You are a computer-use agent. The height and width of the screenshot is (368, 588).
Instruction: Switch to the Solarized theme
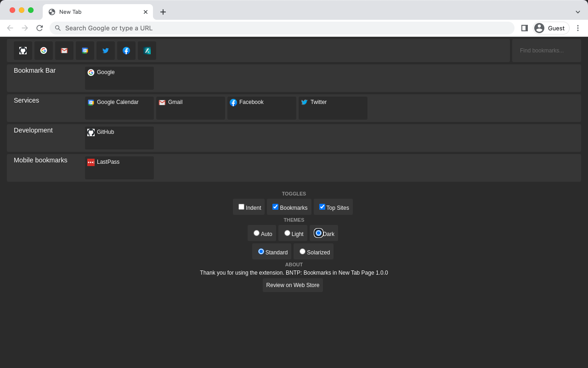(302, 251)
